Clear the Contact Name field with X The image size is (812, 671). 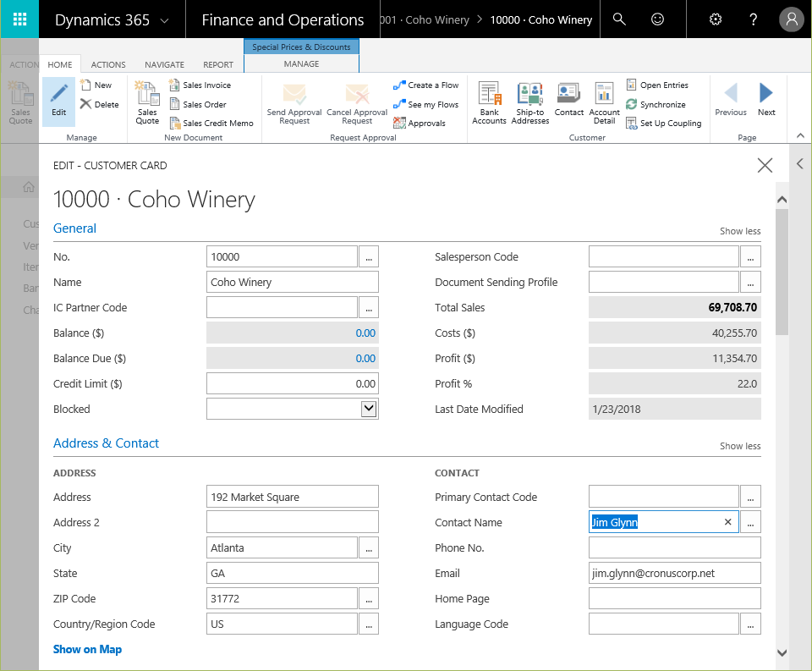727,522
